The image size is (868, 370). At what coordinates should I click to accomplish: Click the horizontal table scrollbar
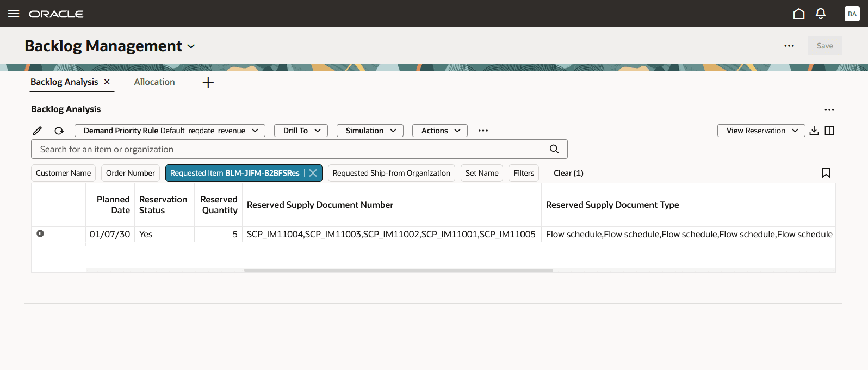399,270
